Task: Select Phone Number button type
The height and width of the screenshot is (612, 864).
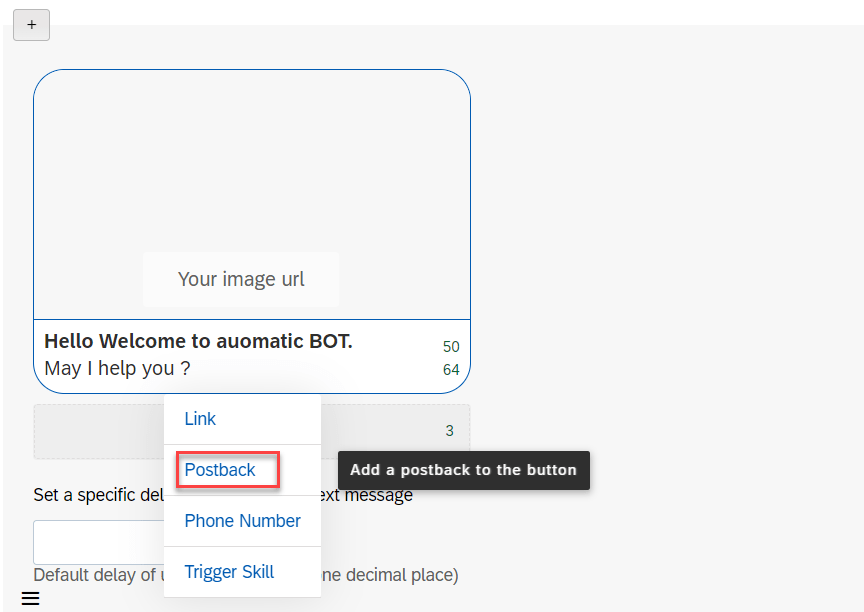Action: point(242,521)
